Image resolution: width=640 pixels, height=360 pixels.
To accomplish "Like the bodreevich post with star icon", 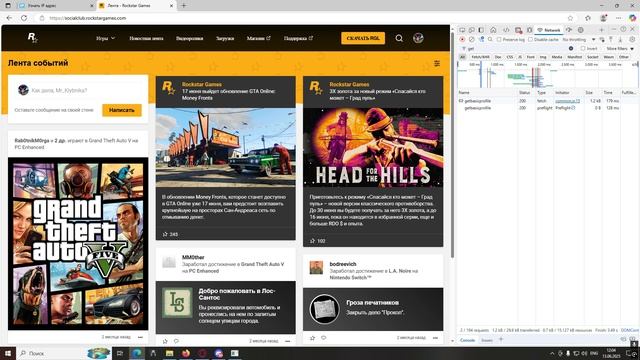I will pos(313,338).
